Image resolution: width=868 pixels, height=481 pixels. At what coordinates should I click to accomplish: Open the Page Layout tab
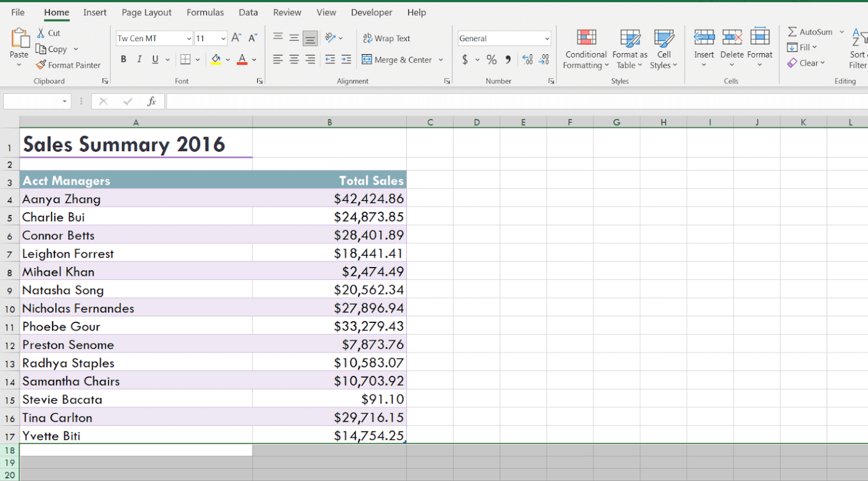[146, 12]
